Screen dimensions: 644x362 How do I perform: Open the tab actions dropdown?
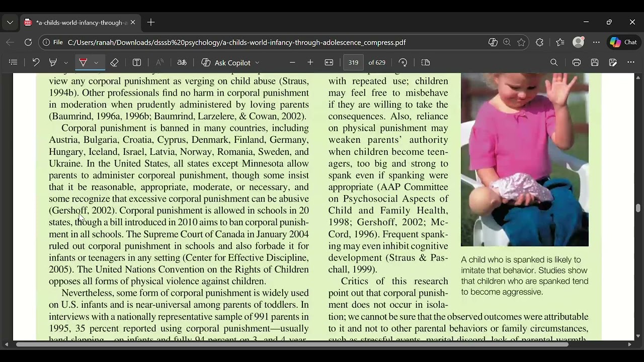(10, 23)
